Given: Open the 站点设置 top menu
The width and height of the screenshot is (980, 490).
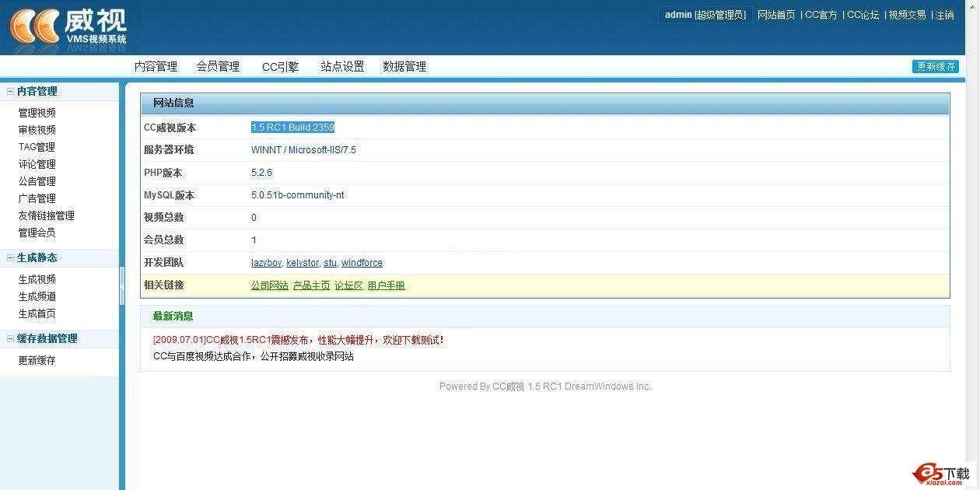Looking at the screenshot, I should coord(342,67).
